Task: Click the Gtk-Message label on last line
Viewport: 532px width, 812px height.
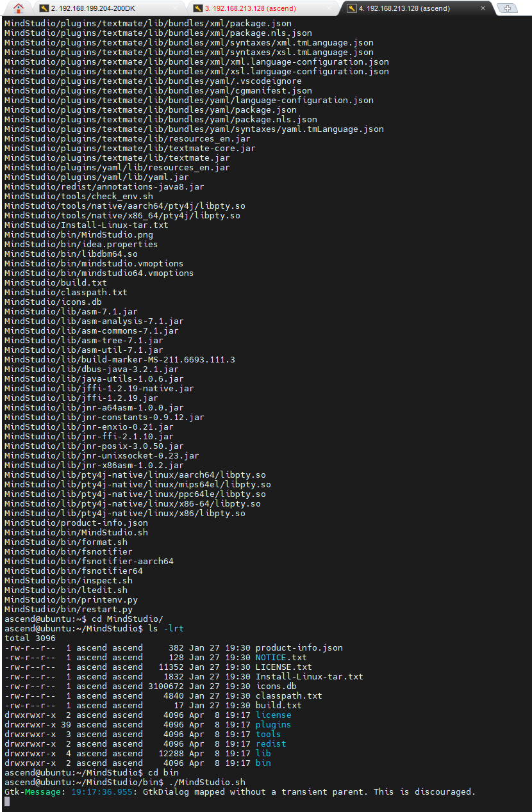Action: (32, 792)
